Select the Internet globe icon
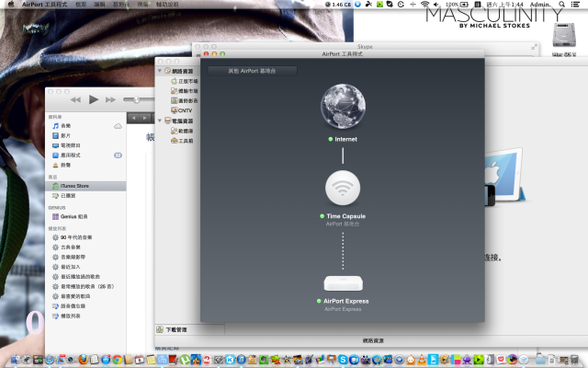Screen dimensions: 588x368 [343, 109]
